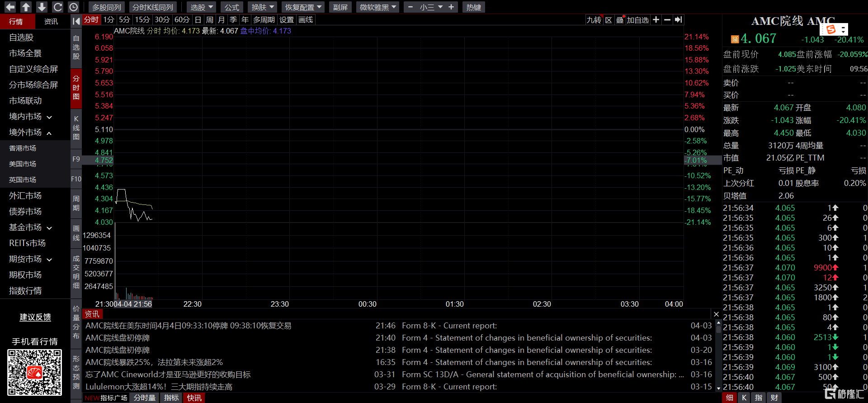Image resolution: width=868 pixels, height=403 pixels.
Task: Click F9 in the vertical side strip
Action: pyautogui.click(x=76, y=159)
